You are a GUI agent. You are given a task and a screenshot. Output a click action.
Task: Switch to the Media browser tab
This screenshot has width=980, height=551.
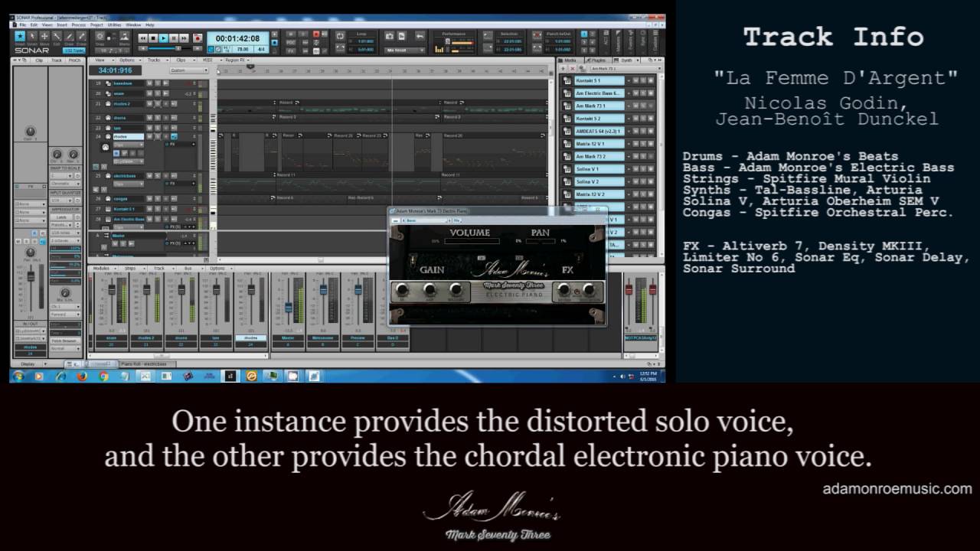click(x=570, y=60)
